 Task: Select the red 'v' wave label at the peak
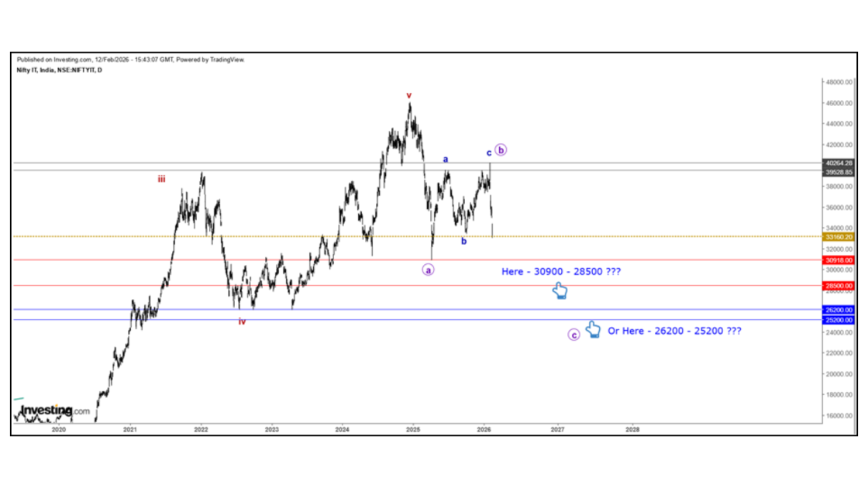click(x=408, y=96)
